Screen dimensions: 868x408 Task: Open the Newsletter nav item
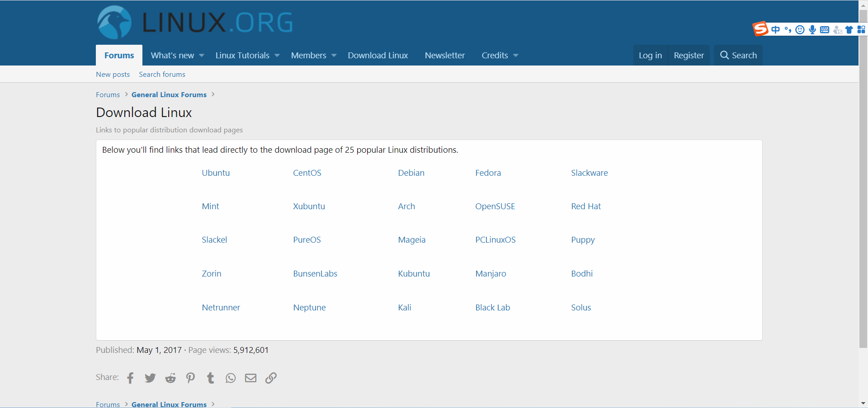[445, 55]
